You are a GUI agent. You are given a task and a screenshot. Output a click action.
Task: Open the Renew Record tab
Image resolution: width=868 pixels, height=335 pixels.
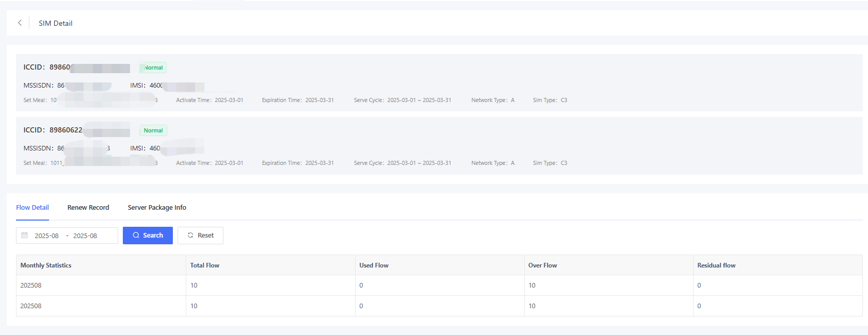click(88, 208)
